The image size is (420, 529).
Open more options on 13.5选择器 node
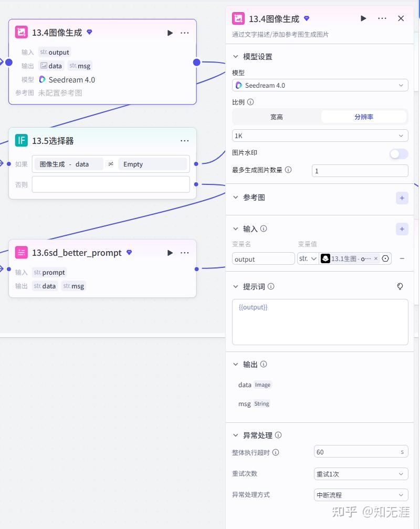coord(184,141)
